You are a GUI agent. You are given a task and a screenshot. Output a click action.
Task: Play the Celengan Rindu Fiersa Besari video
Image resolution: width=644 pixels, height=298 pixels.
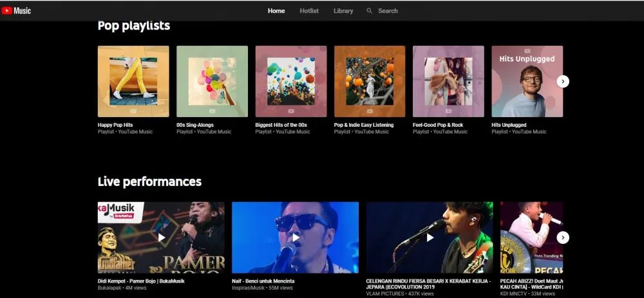pos(430,237)
